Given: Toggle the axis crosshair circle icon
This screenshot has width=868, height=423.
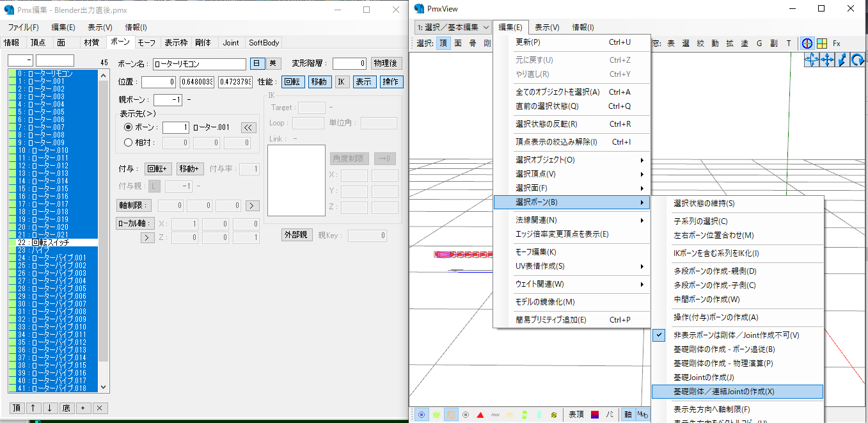Looking at the screenshot, I should [807, 43].
